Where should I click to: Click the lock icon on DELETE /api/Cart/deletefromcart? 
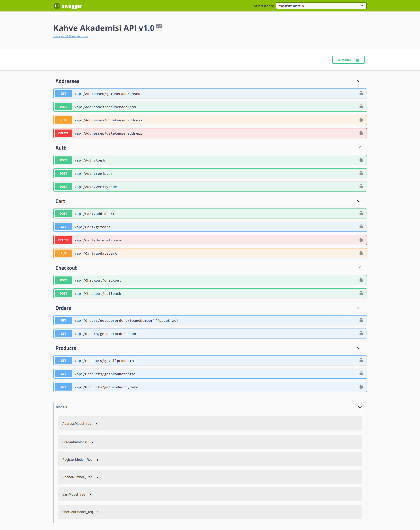coord(361,240)
